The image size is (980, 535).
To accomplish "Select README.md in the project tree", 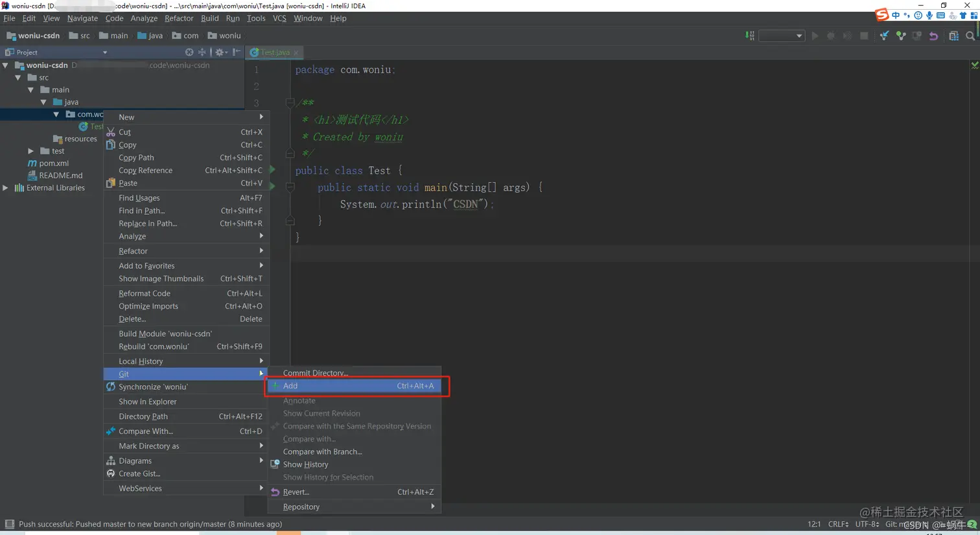I will (54, 176).
